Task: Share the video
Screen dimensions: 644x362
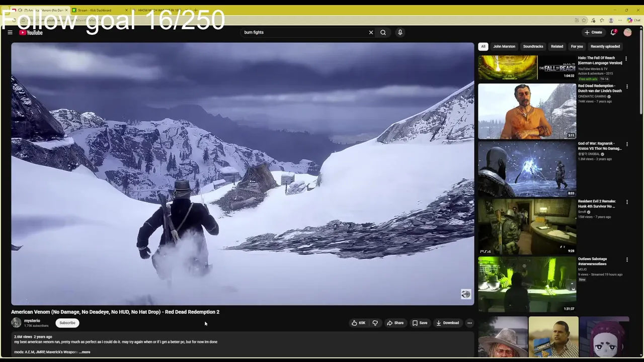Action: [x=395, y=323]
